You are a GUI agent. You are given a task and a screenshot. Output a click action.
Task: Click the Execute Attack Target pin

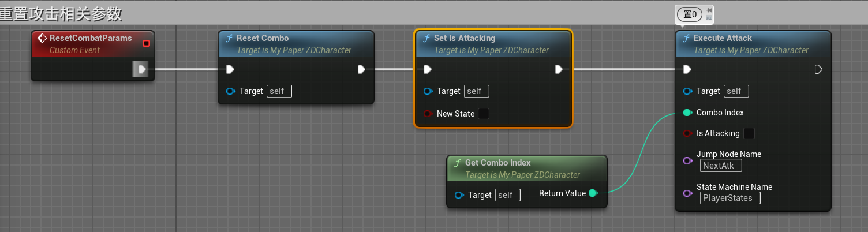point(688,91)
